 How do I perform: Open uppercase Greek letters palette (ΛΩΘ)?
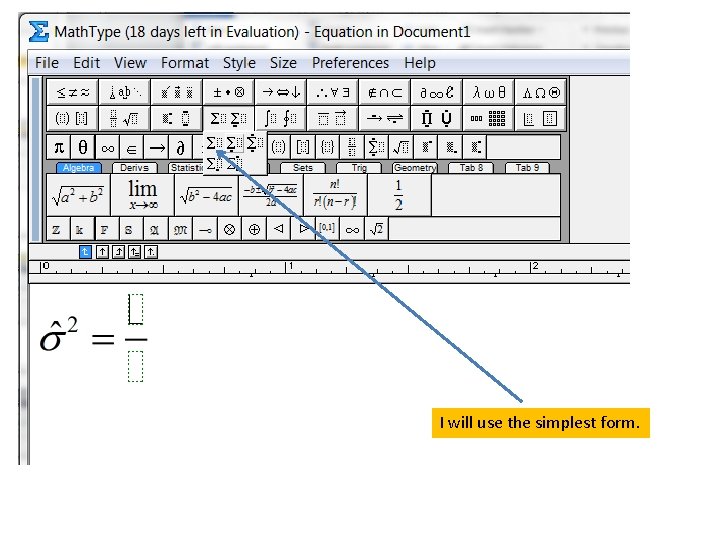click(540, 92)
